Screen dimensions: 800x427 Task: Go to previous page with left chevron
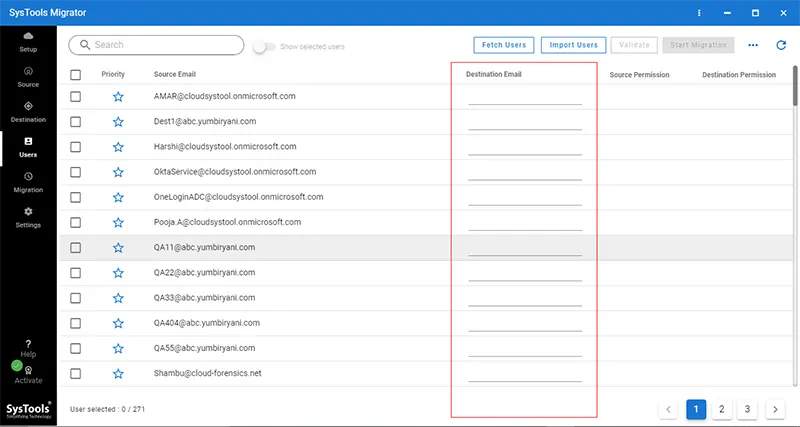pos(668,409)
